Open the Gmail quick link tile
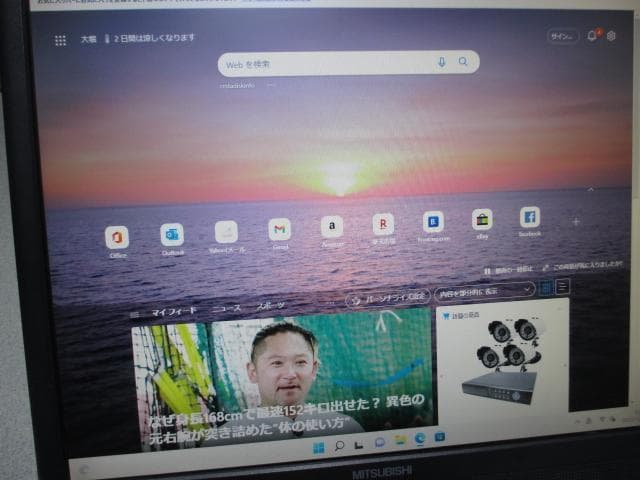640x480 pixels. click(280, 233)
